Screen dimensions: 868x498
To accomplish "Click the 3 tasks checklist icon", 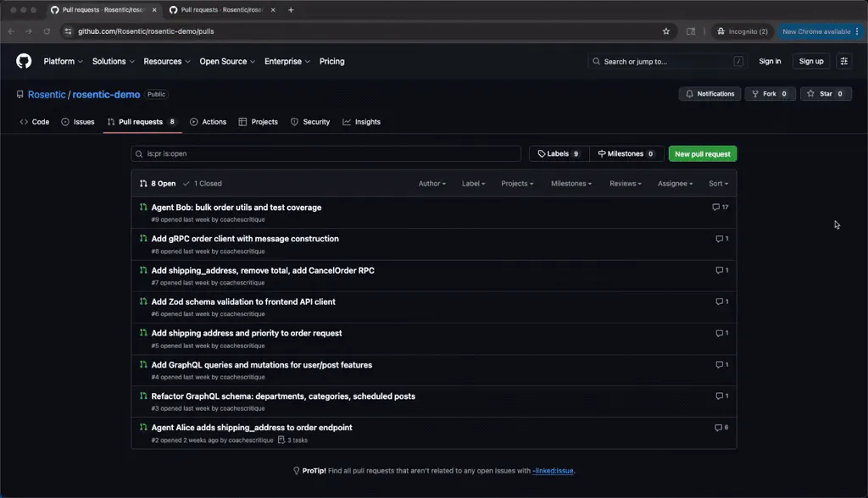I will 281,440.
